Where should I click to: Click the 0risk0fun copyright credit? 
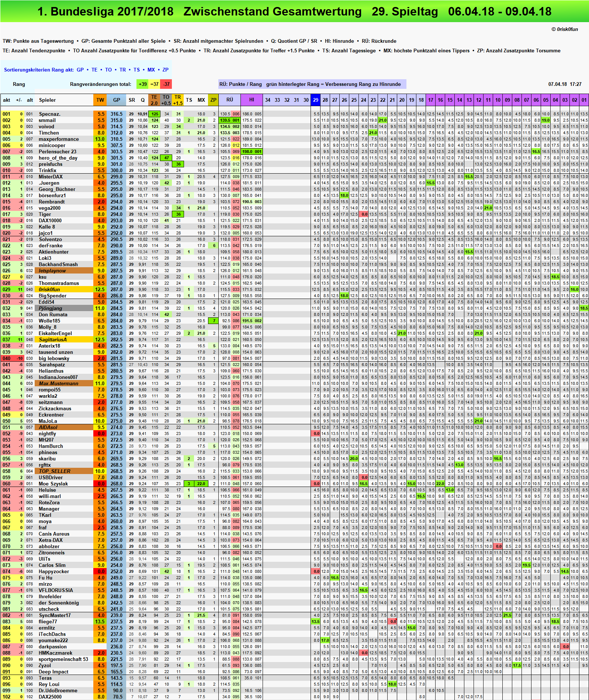564,29
